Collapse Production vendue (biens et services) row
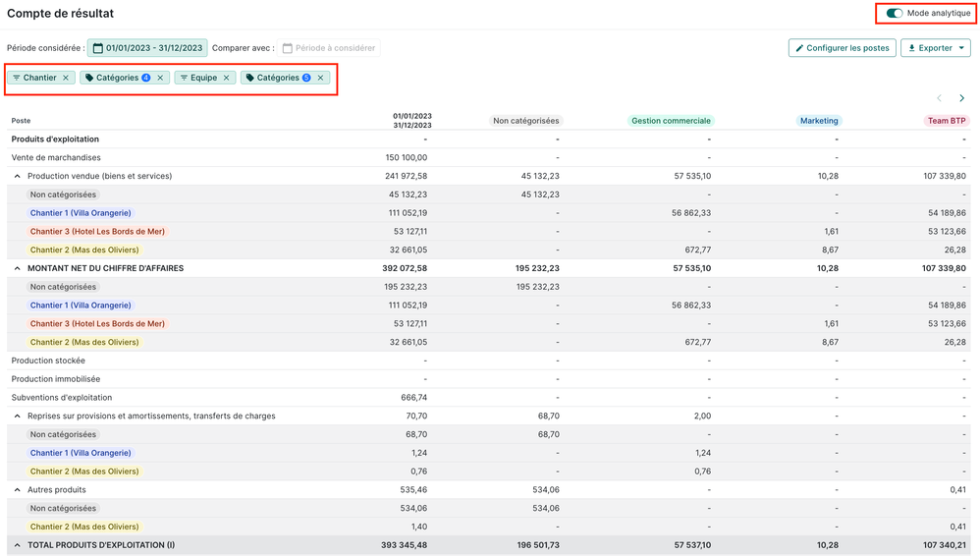The height and width of the screenshot is (556, 980). (17, 177)
